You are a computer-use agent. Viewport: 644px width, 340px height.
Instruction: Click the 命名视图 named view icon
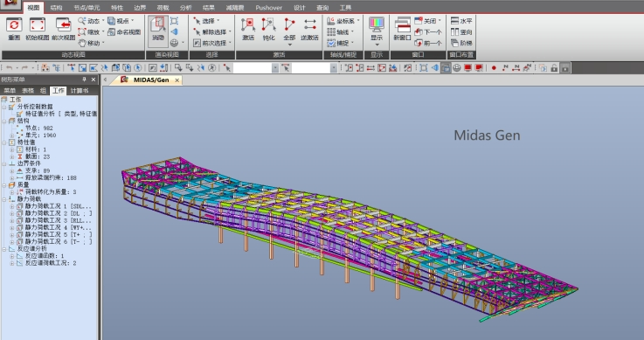coord(111,31)
